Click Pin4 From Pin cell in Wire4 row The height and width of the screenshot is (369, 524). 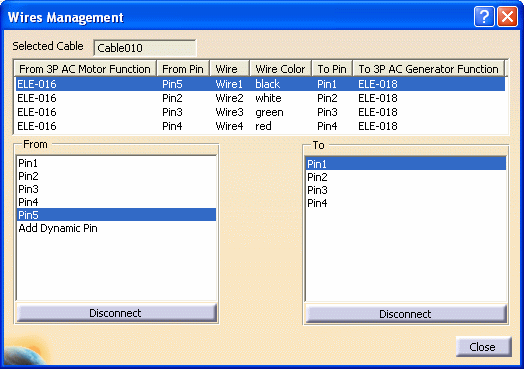(x=172, y=126)
